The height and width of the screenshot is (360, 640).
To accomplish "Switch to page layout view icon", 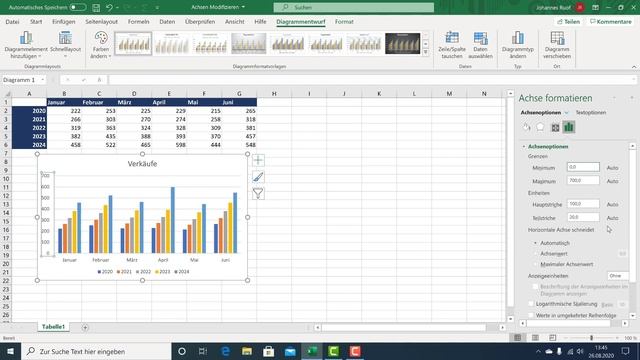I will [535, 338].
